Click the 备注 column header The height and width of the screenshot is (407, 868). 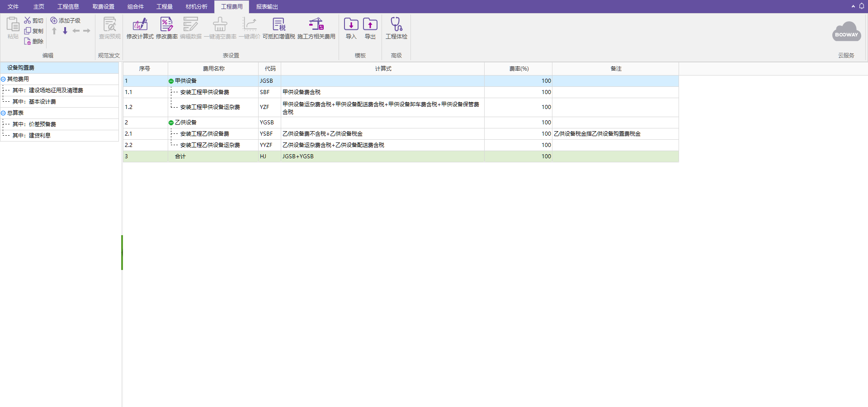pyautogui.click(x=616, y=69)
